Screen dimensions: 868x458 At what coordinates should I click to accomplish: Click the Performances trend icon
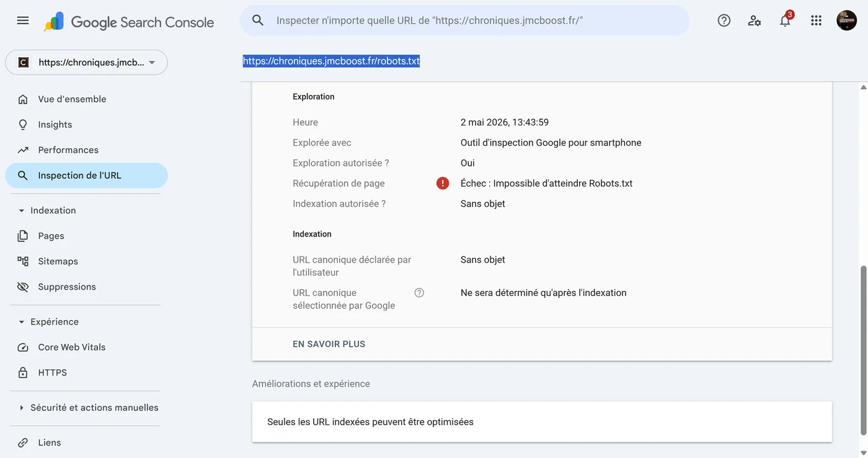pyautogui.click(x=23, y=150)
